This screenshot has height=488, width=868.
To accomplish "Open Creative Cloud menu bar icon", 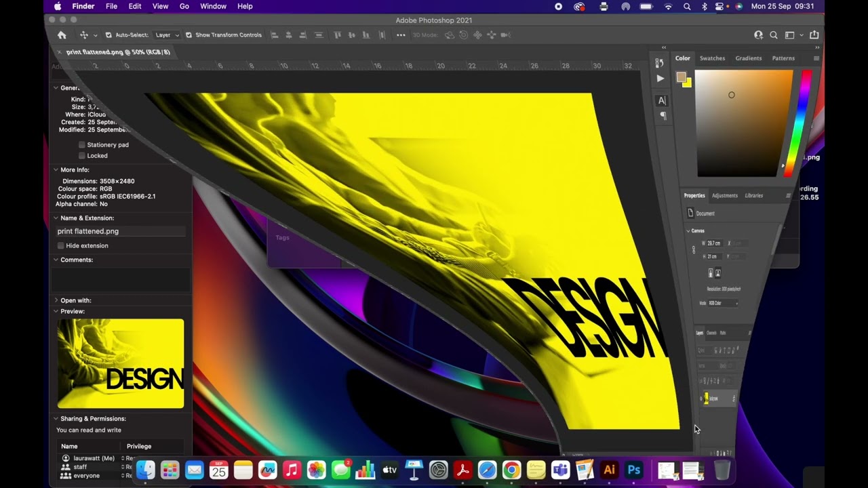I will [579, 7].
